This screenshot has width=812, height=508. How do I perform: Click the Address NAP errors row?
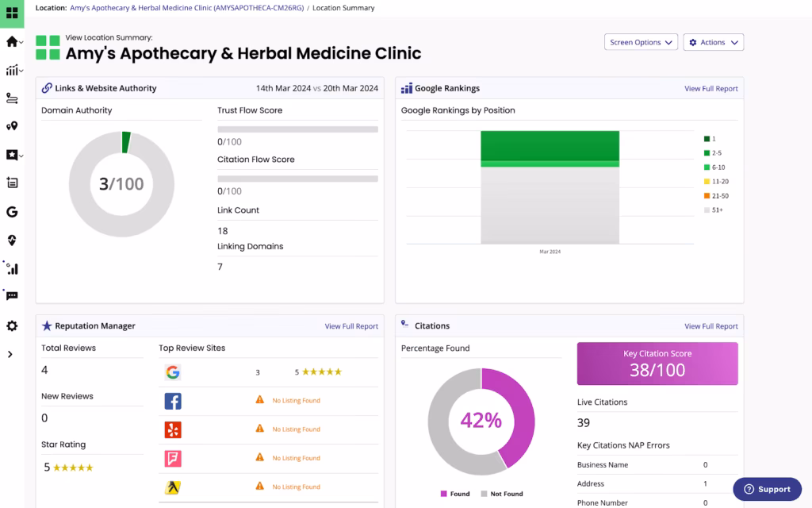[x=657, y=483]
